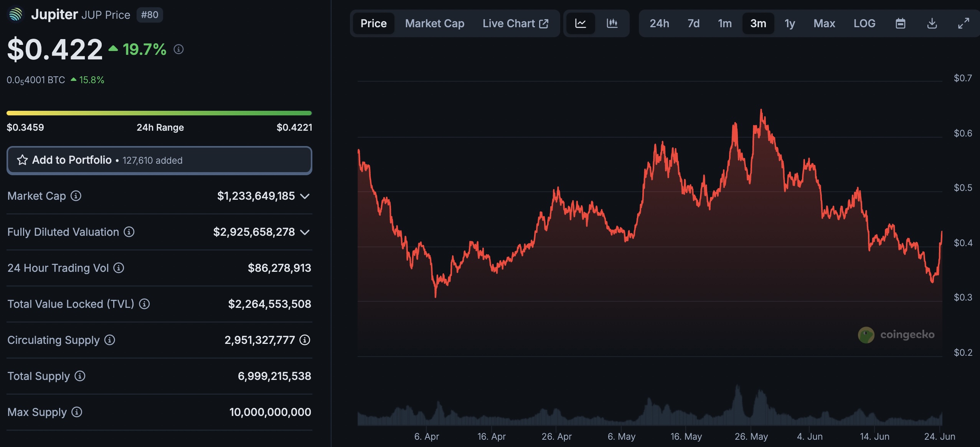Image resolution: width=980 pixels, height=447 pixels.
Task: Select Max time range
Action: click(824, 23)
